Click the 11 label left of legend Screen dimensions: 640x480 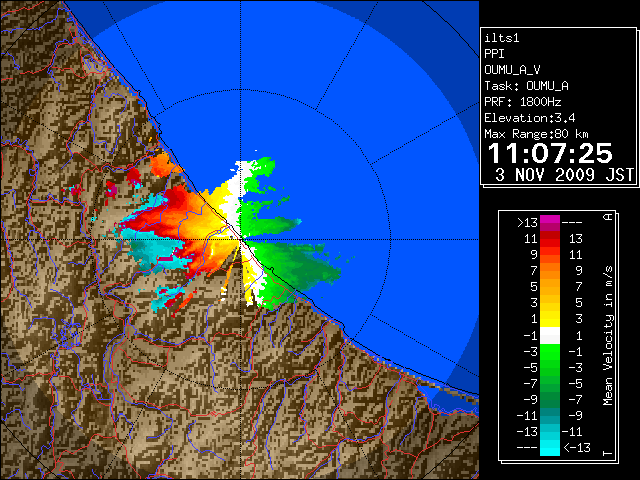tap(531, 239)
